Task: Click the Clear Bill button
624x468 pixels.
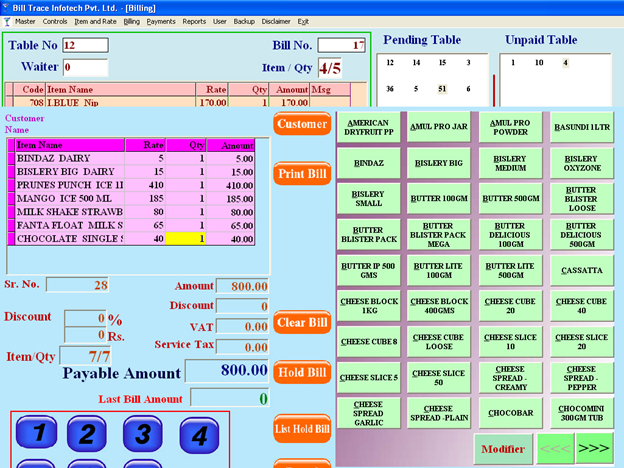Action: click(x=302, y=323)
